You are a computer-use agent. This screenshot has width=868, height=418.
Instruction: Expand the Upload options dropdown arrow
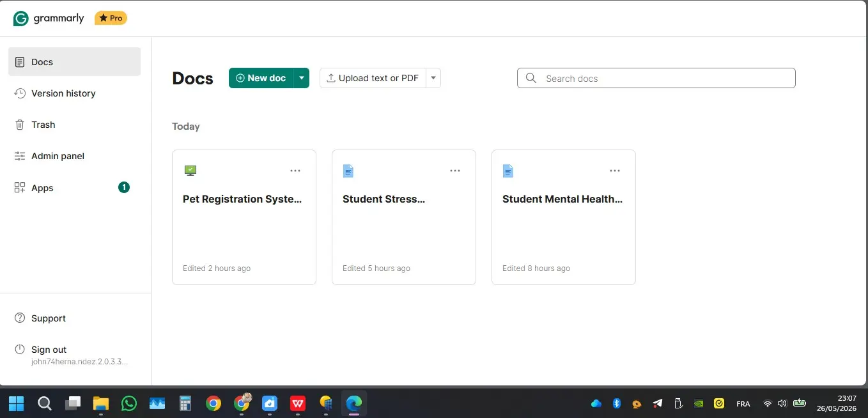[x=433, y=78]
